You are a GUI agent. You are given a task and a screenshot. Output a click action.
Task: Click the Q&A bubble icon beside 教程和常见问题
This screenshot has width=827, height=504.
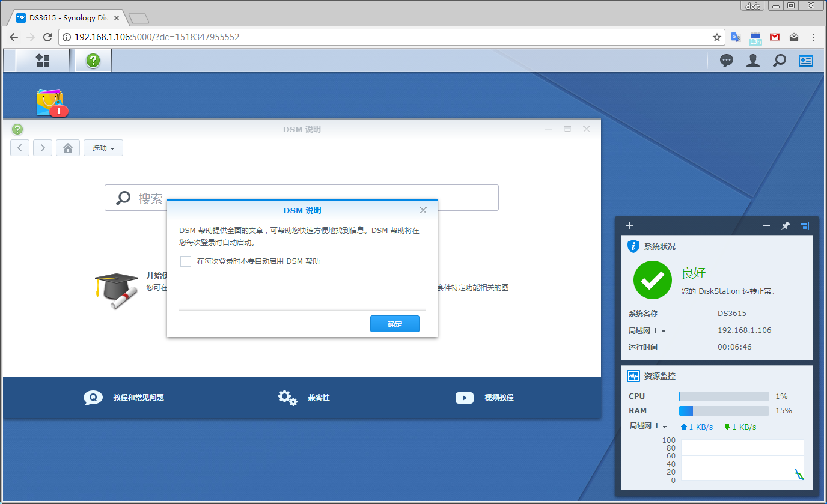(93, 398)
